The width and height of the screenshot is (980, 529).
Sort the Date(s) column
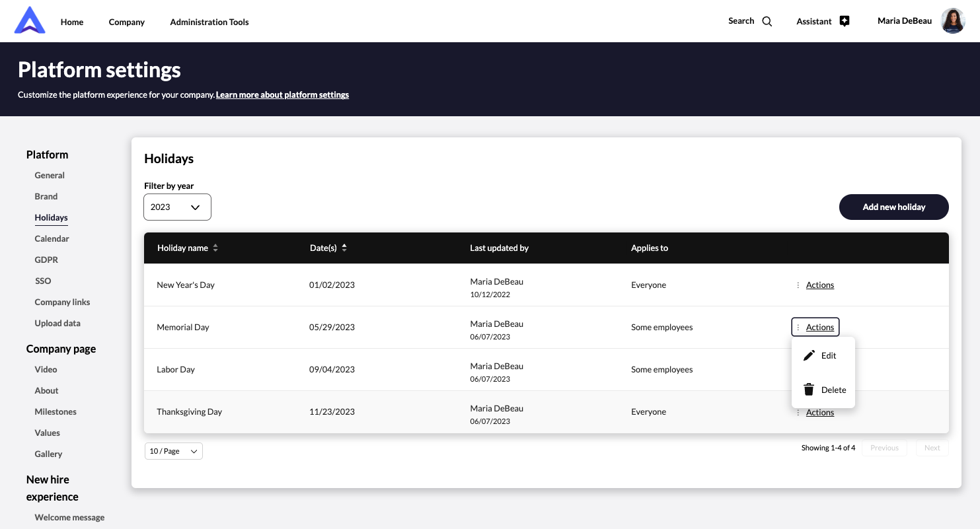click(344, 248)
